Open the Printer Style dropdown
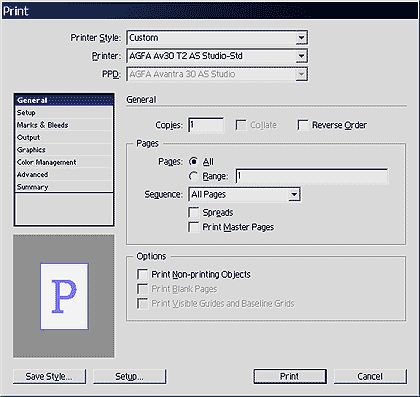The image size is (420, 397). click(217, 38)
